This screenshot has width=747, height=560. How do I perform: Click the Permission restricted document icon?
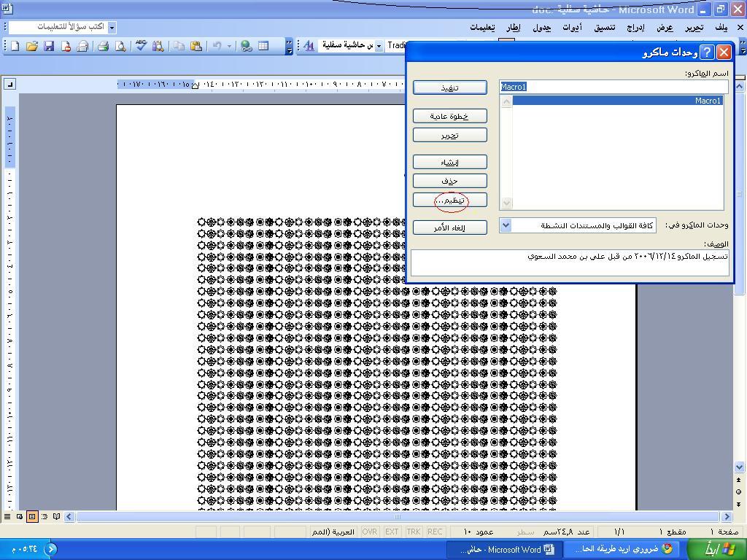[66, 46]
